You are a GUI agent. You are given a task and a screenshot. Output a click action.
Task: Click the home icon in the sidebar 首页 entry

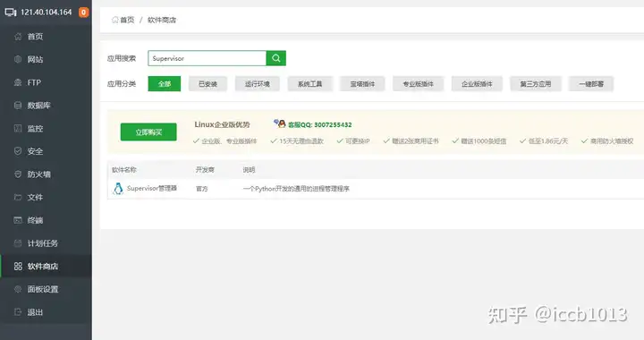click(18, 37)
